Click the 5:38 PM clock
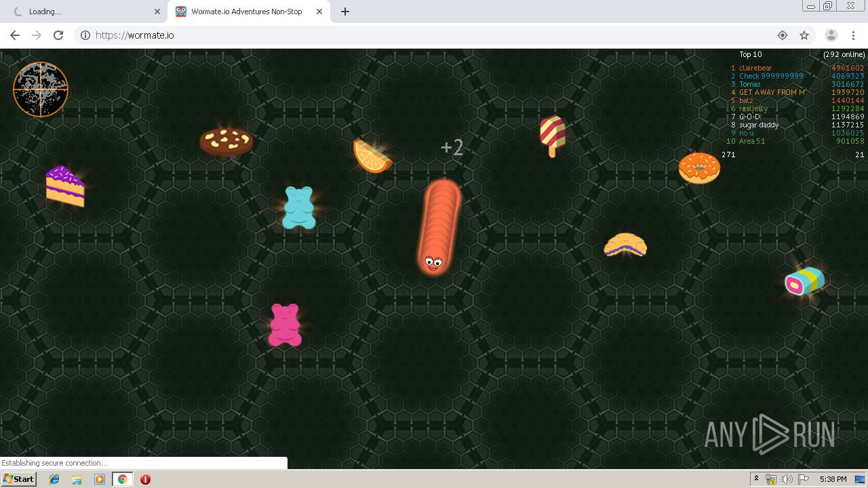Viewport: 868px width, 488px height. 833,479
